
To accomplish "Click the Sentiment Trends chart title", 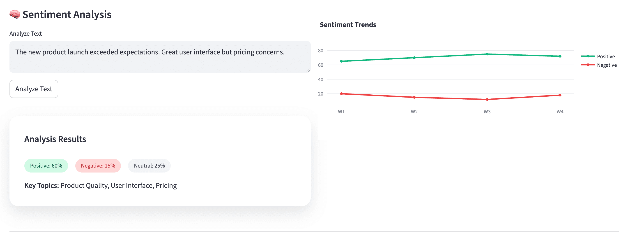I will tap(348, 25).
